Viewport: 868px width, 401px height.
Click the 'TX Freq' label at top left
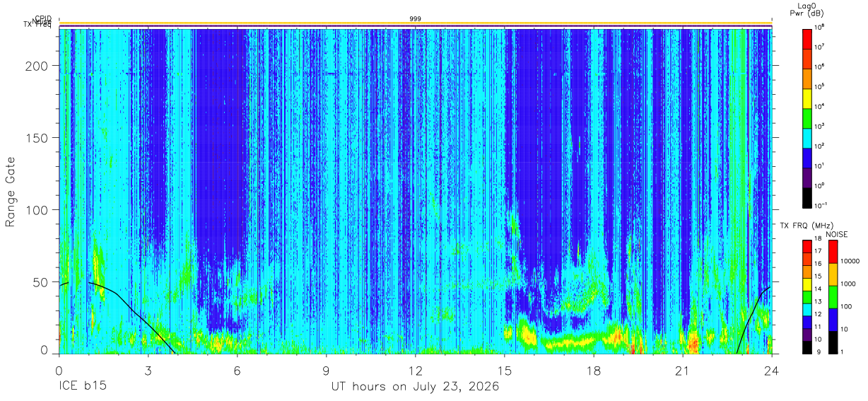tap(37, 25)
